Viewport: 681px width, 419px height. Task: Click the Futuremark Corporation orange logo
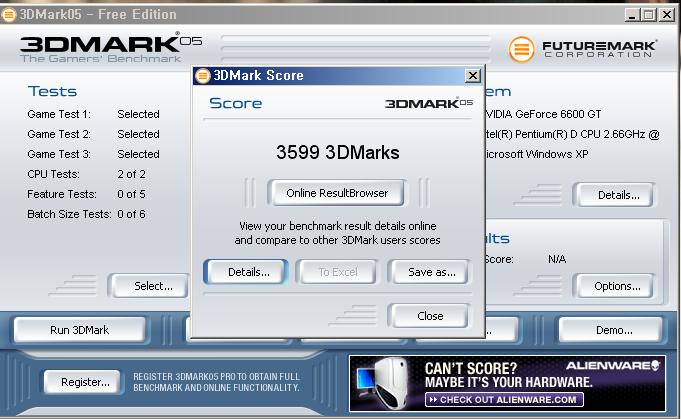521,49
